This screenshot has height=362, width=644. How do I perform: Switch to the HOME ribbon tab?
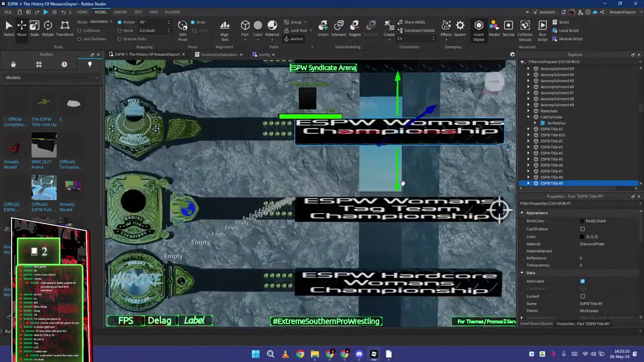[x=82, y=12]
